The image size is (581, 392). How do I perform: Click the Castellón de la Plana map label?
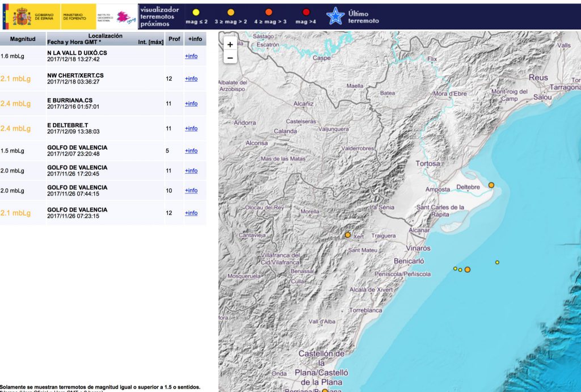(322, 368)
